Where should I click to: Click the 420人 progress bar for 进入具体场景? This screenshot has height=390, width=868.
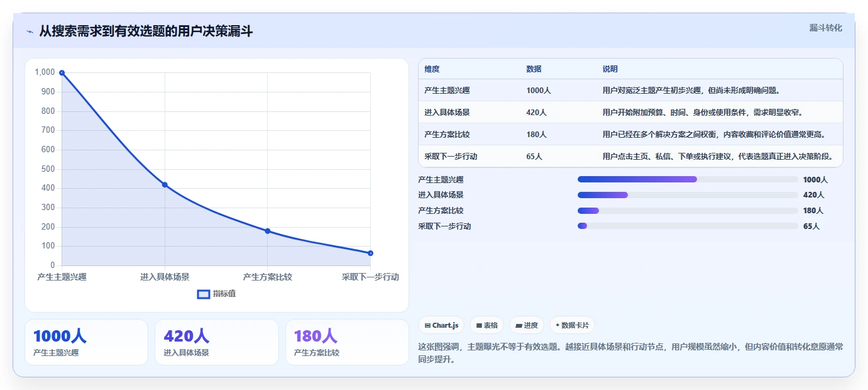click(x=688, y=195)
